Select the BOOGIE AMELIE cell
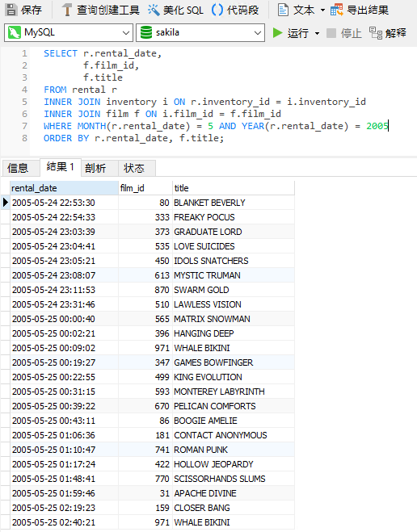Image resolution: width=417 pixels, height=532 pixels. click(x=234, y=421)
